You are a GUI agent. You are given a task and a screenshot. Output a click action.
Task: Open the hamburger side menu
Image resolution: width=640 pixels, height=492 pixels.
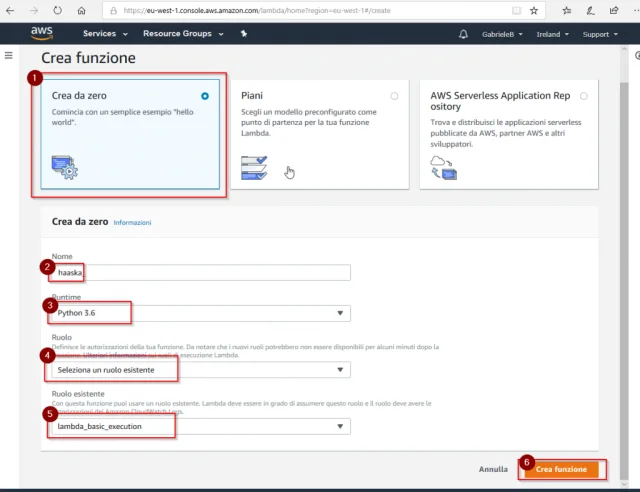pyautogui.click(x=10, y=57)
